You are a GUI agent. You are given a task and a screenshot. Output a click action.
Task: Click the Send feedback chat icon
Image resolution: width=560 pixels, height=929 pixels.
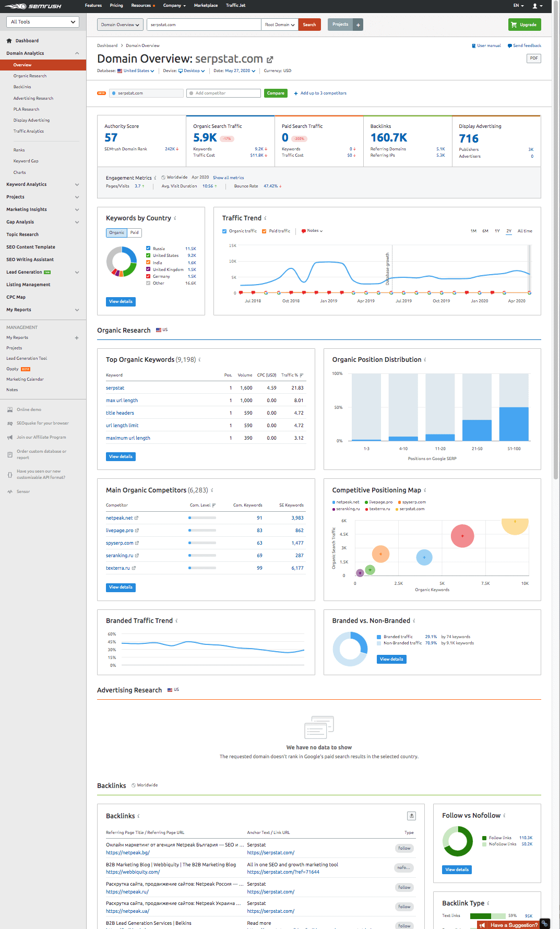[510, 46]
